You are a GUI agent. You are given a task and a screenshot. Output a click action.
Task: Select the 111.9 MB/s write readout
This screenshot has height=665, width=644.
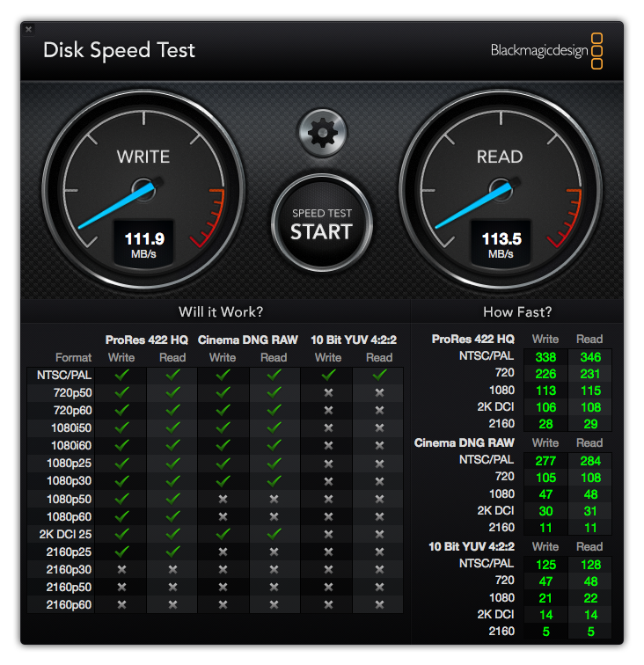(x=144, y=244)
